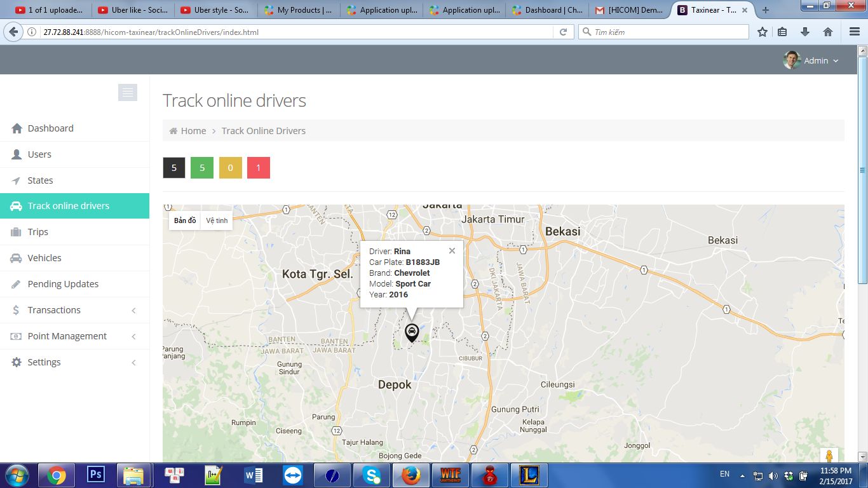Open a new browser tab
Screen dimensions: 868x488
pyautogui.click(x=765, y=10)
